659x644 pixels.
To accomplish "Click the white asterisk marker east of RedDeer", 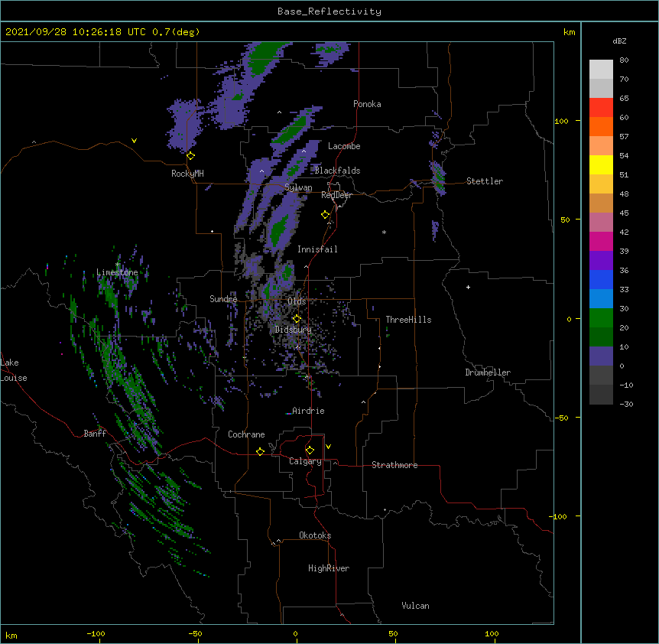I will coord(384,232).
